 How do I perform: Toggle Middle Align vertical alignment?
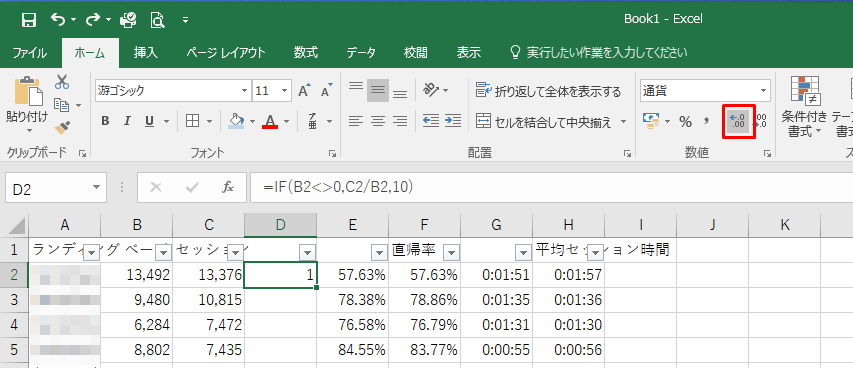[x=378, y=90]
